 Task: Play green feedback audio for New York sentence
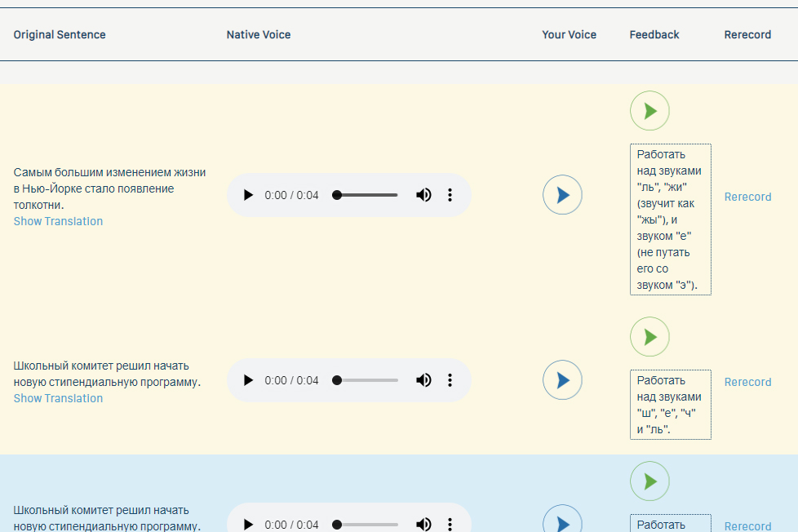649,111
